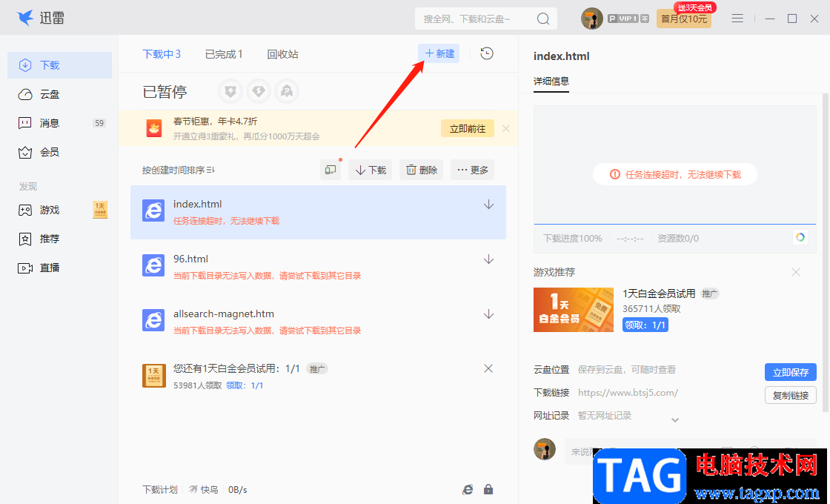Resume download arrow for 96.html
Image resolution: width=830 pixels, height=504 pixels.
click(488, 259)
